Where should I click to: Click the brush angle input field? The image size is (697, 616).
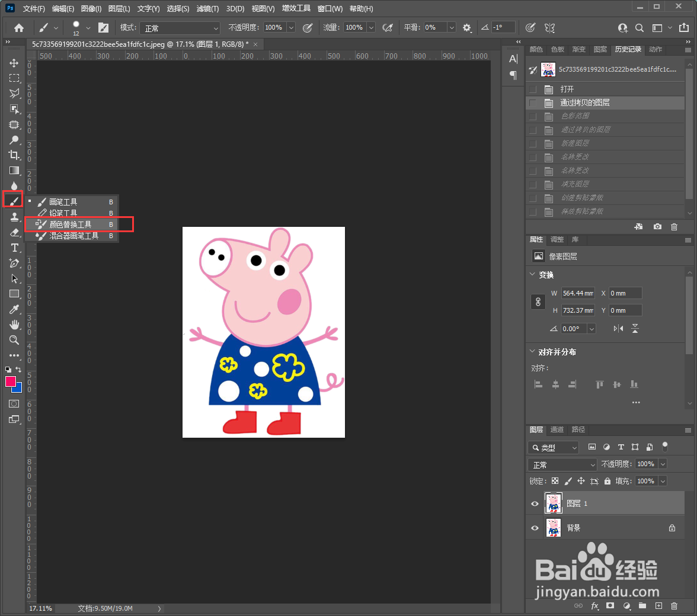503,27
